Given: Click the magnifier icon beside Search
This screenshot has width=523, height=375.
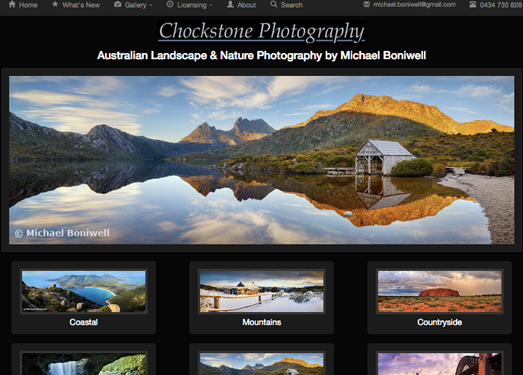Looking at the screenshot, I should (274, 4).
